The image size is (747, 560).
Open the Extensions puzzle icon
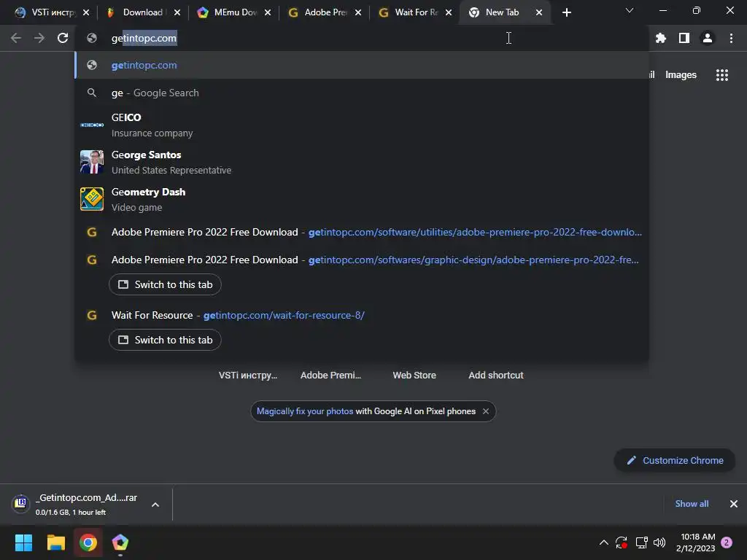coord(660,38)
